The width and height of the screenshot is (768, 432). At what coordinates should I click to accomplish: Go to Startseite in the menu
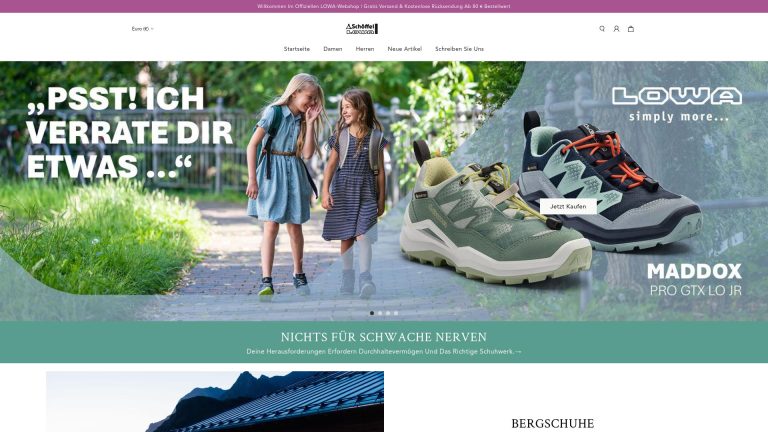tap(297, 49)
